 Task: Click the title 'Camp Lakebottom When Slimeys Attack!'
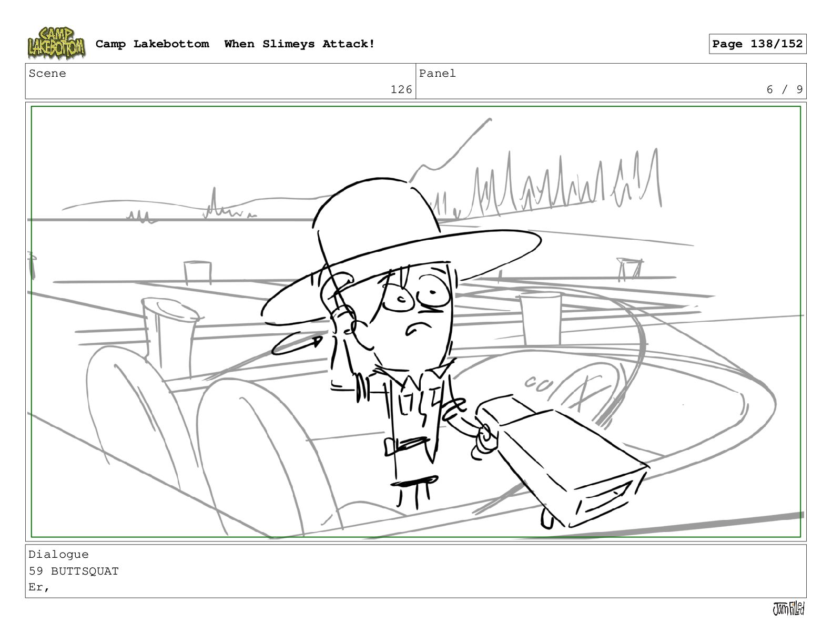[x=235, y=44]
